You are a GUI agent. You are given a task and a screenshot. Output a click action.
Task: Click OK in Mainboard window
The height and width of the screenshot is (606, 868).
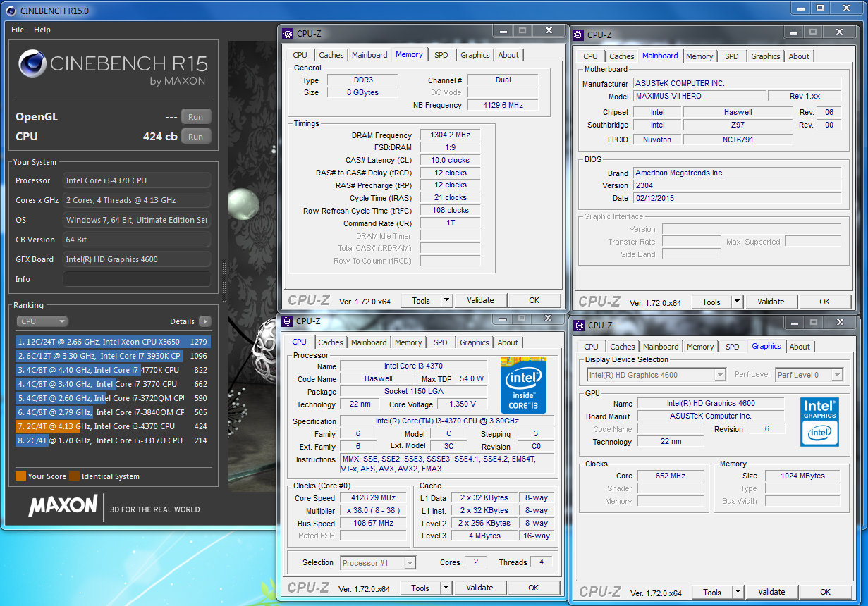(825, 302)
